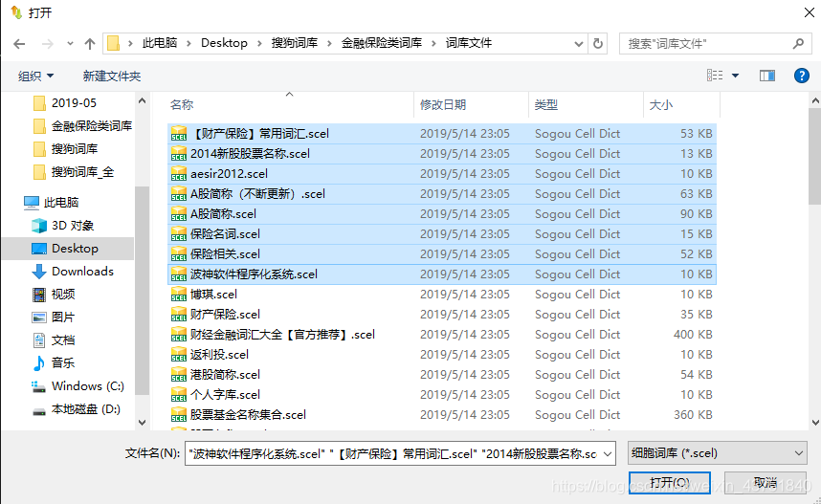The height and width of the screenshot is (504, 821).
Task: Click the Forward navigation arrow
Action: point(48,44)
